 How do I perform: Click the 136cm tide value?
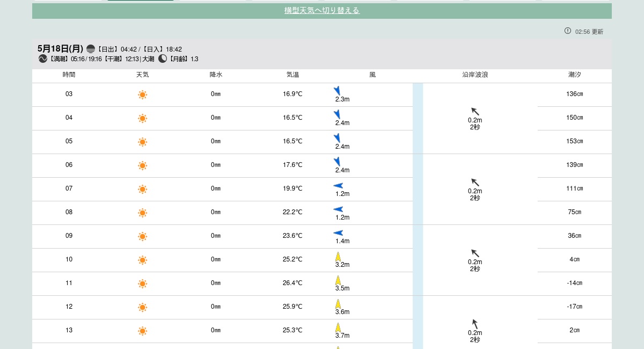point(574,94)
